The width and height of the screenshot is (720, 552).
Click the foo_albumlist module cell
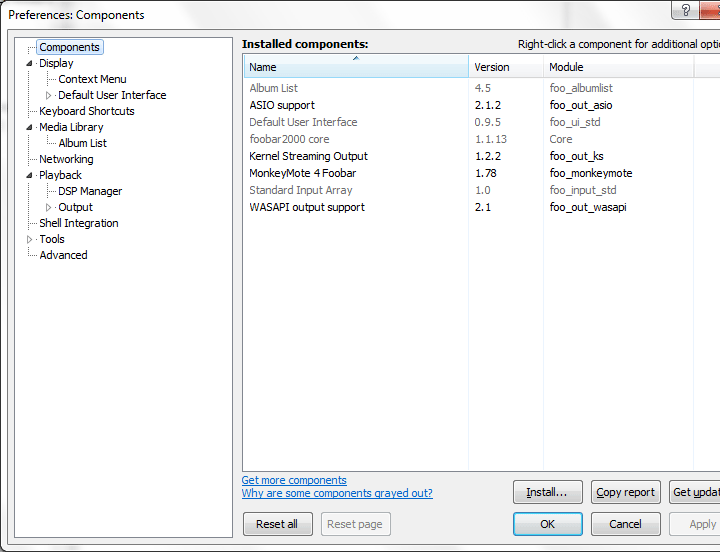click(581, 88)
